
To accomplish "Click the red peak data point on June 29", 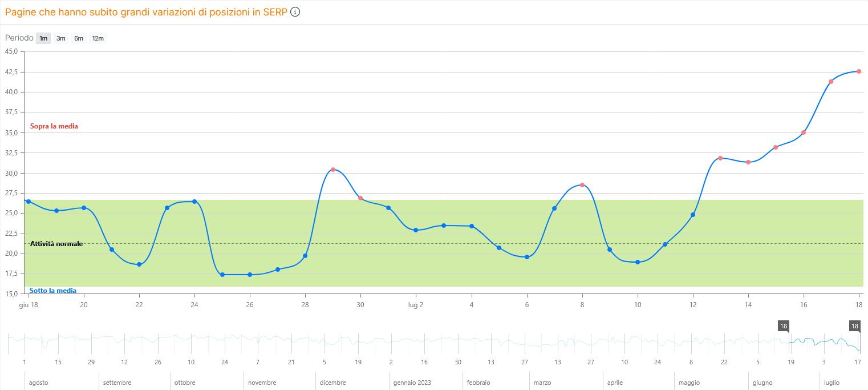I will 333,170.
